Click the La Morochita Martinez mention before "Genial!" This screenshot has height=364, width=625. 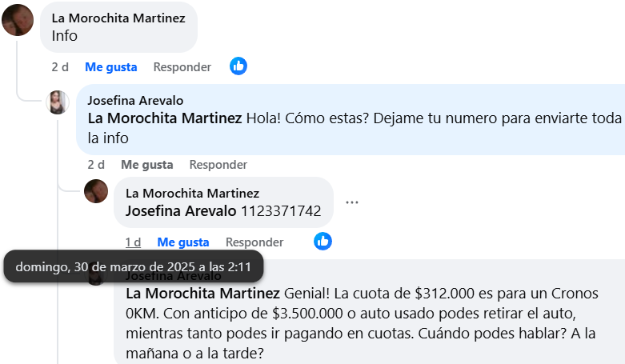tap(202, 293)
